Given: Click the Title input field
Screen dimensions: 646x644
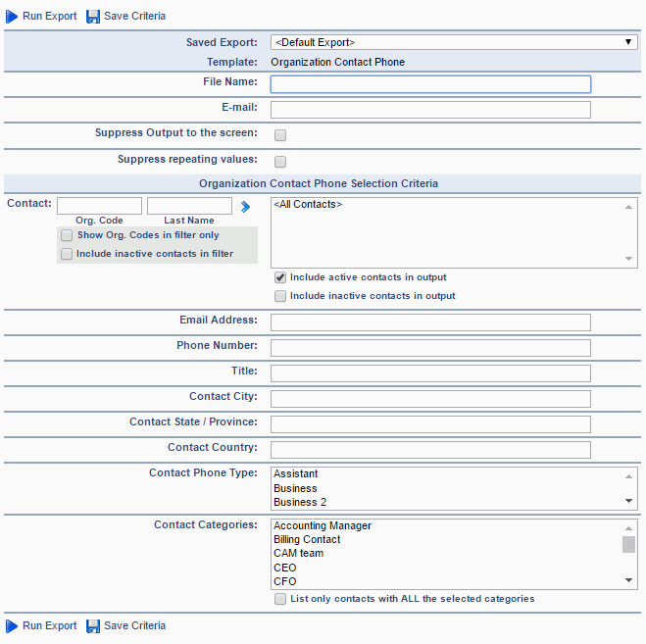Looking at the screenshot, I should 430,373.
